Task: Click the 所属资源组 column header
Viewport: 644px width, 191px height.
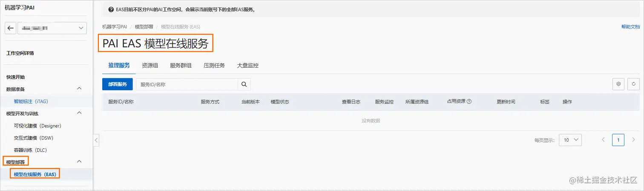Action: 417,102
